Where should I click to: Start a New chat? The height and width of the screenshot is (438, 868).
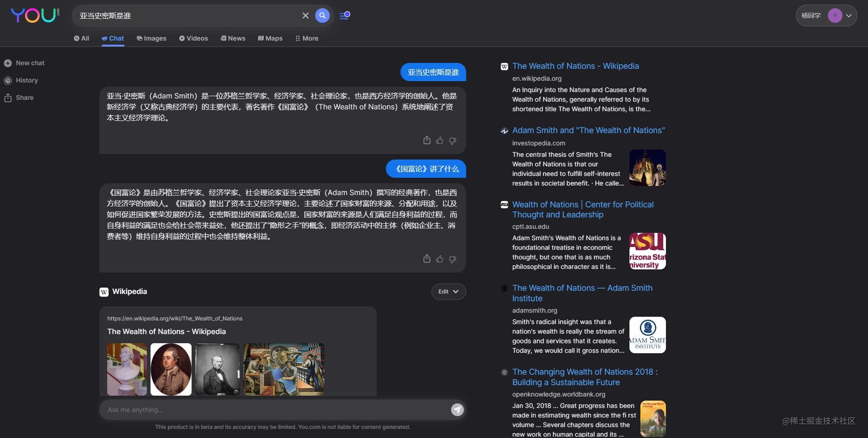pyautogui.click(x=24, y=63)
